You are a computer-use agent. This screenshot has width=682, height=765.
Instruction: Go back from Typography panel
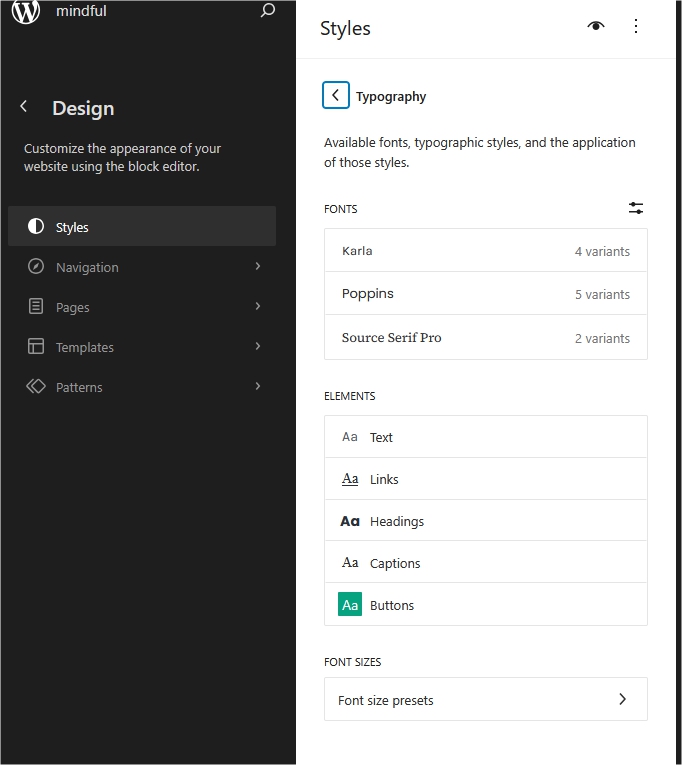(x=336, y=96)
